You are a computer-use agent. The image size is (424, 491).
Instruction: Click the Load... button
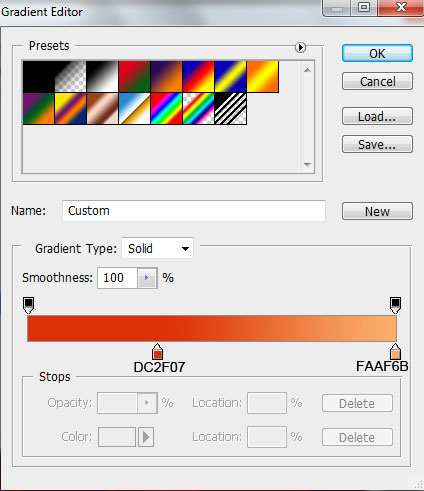click(x=377, y=116)
